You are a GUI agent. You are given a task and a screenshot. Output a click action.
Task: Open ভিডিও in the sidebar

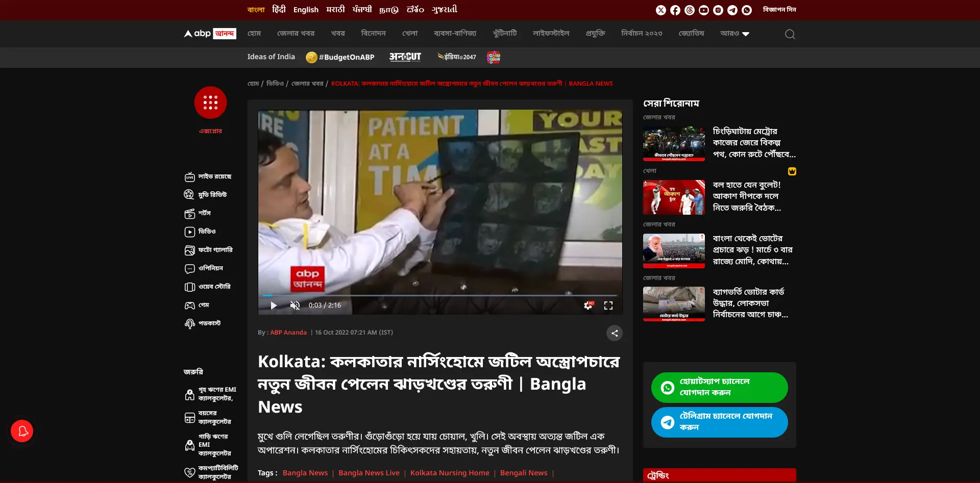click(x=200, y=232)
